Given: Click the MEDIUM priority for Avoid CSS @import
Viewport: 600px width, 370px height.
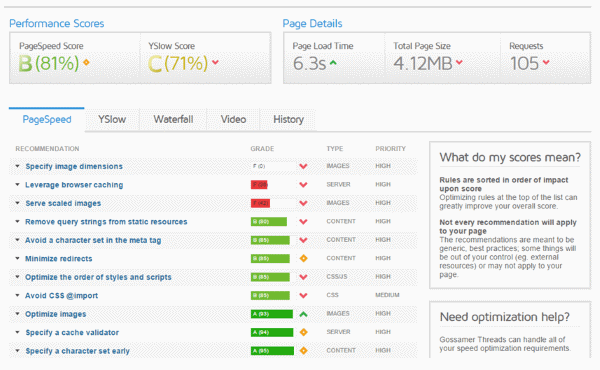Looking at the screenshot, I should (387, 295).
